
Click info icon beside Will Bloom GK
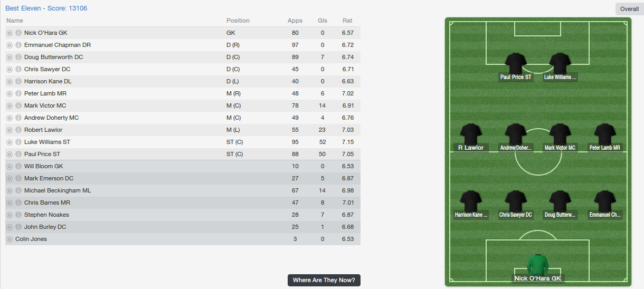pyautogui.click(x=18, y=166)
